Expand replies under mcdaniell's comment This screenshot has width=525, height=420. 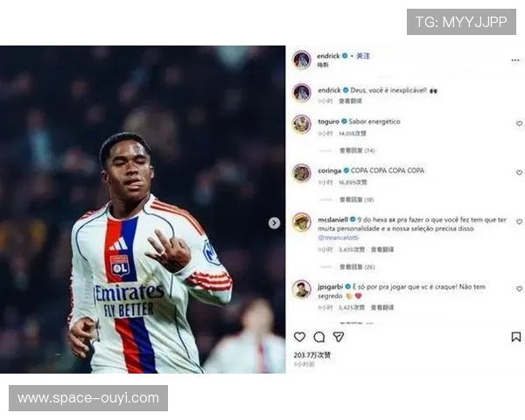(x=357, y=267)
